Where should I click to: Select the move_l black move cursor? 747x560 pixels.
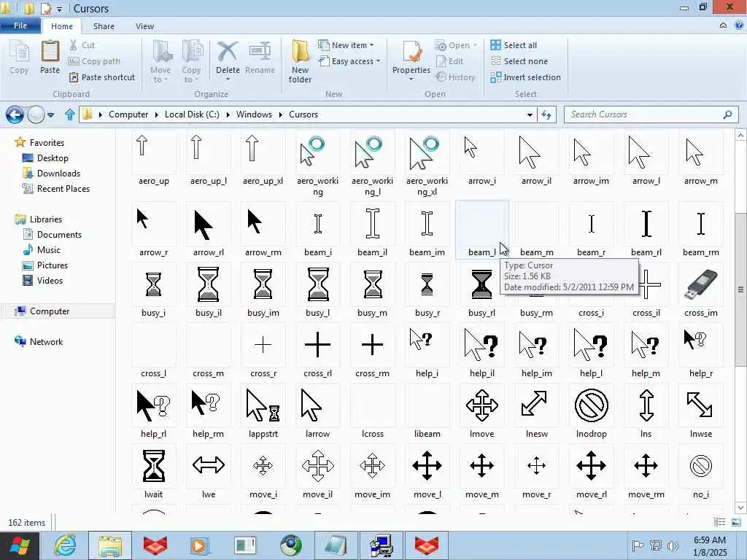427,472
